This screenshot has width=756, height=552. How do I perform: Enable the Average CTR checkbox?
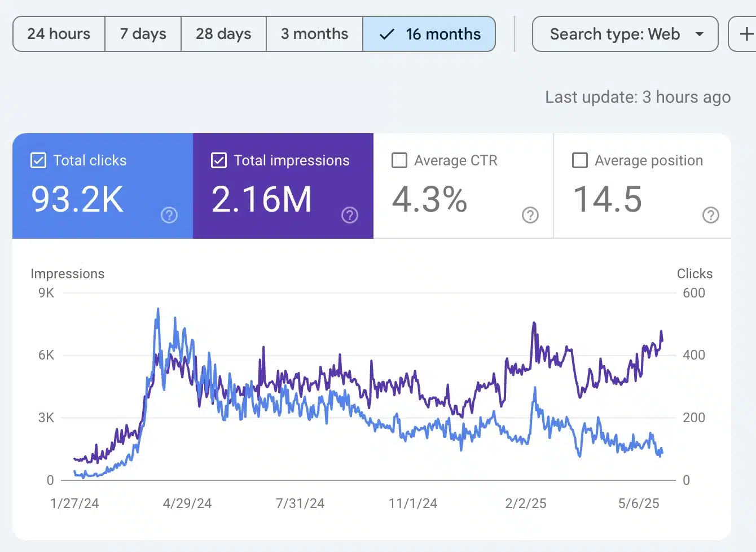(399, 161)
